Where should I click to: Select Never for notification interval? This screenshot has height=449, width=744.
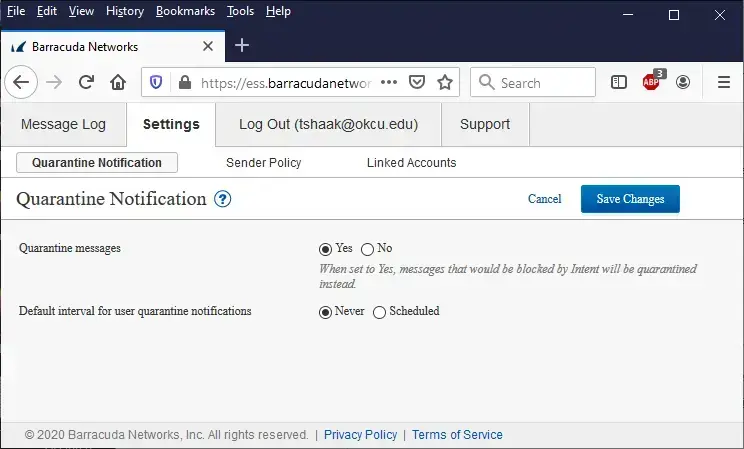coord(325,312)
